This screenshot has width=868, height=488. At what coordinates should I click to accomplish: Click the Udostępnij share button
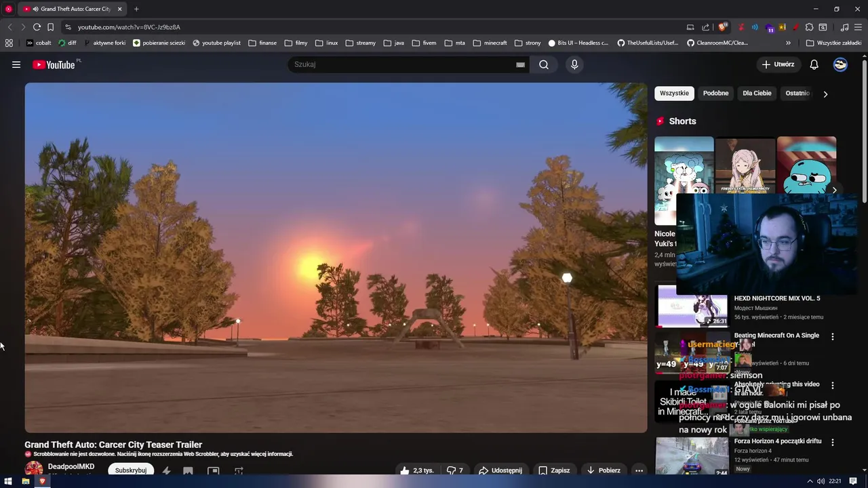tap(500, 470)
